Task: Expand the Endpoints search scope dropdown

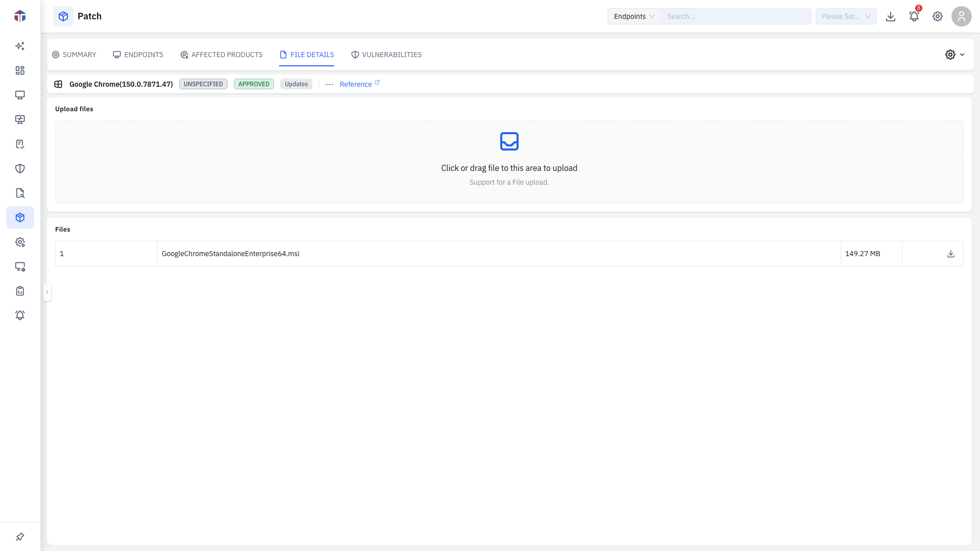Action: coord(634,16)
